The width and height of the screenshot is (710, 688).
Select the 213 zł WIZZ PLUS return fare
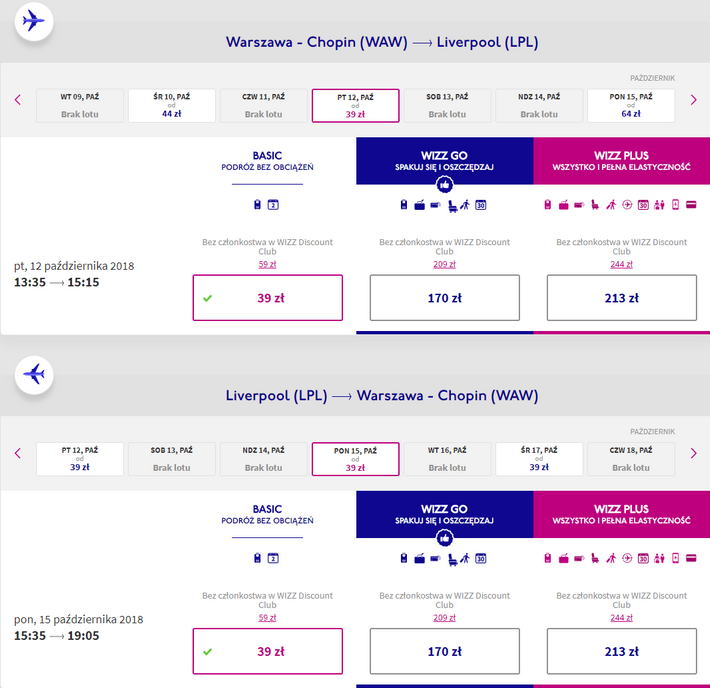coord(622,651)
